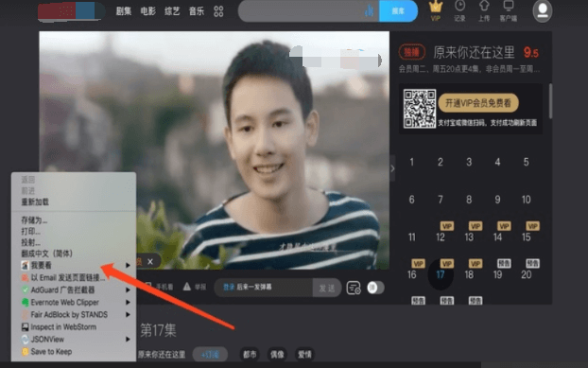Click the danmaku comment input field
This screenshot has height=368, width=588.
264,288
